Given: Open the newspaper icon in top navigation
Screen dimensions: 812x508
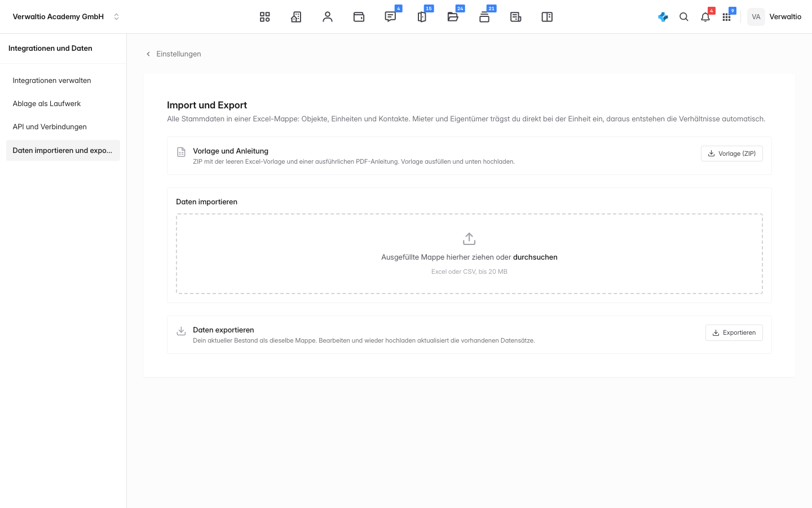Looking at the screenshot, I should 515,17.
